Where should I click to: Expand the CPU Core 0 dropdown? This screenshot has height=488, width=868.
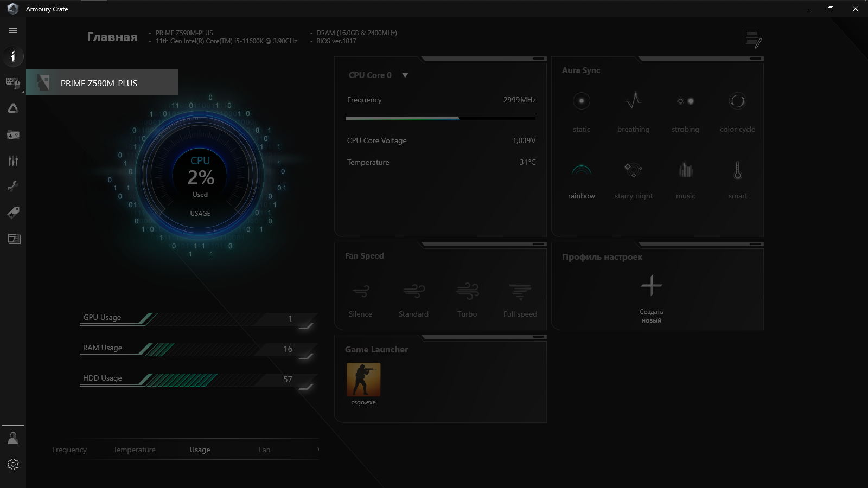405,75
